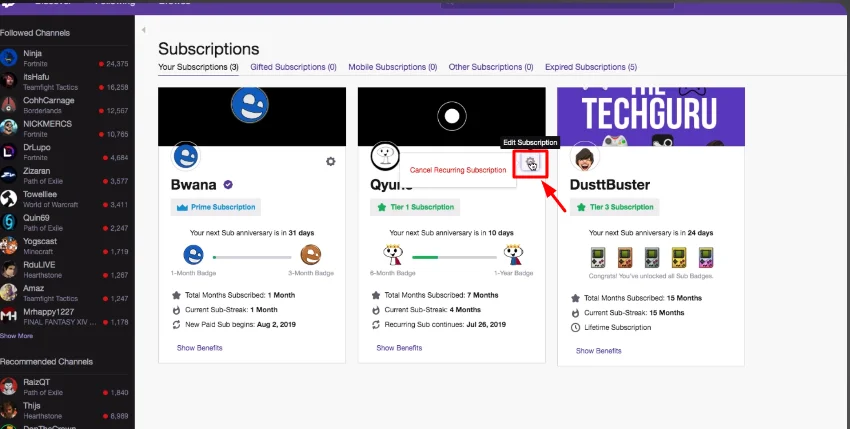Open NICKMERCS channel avatar

(9, 128)
